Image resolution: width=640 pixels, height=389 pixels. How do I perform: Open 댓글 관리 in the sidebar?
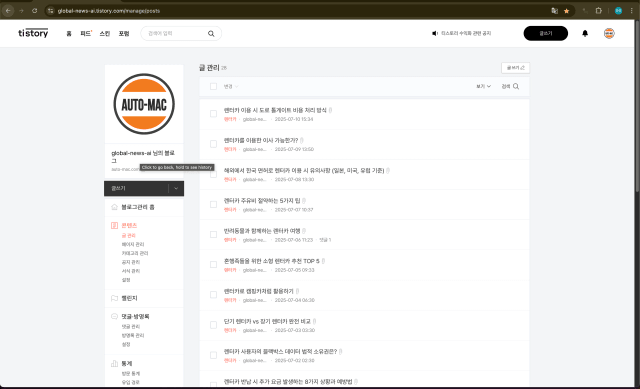[x=131, y=327]
